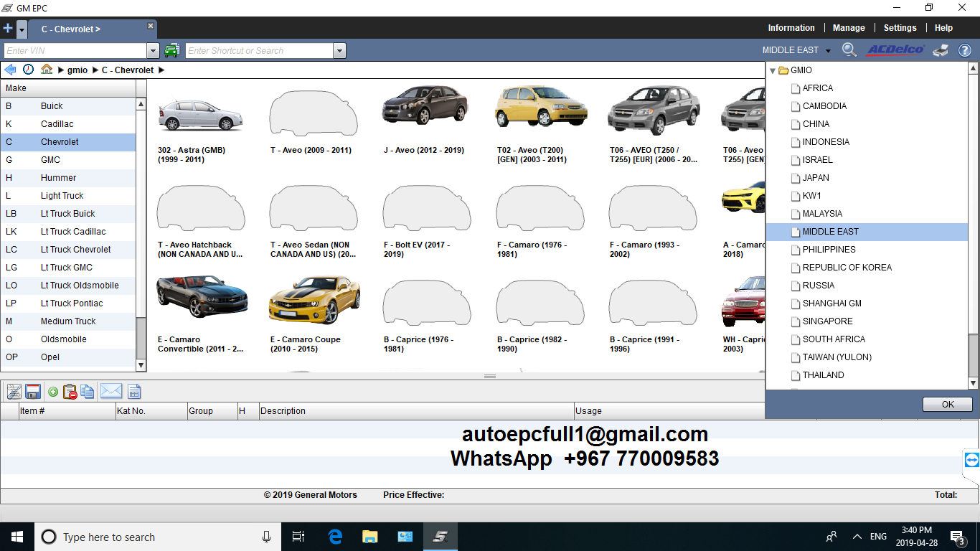
Task: Open the 302 - Astra (GMB) model thumbnail
Action: coord(201,115)
